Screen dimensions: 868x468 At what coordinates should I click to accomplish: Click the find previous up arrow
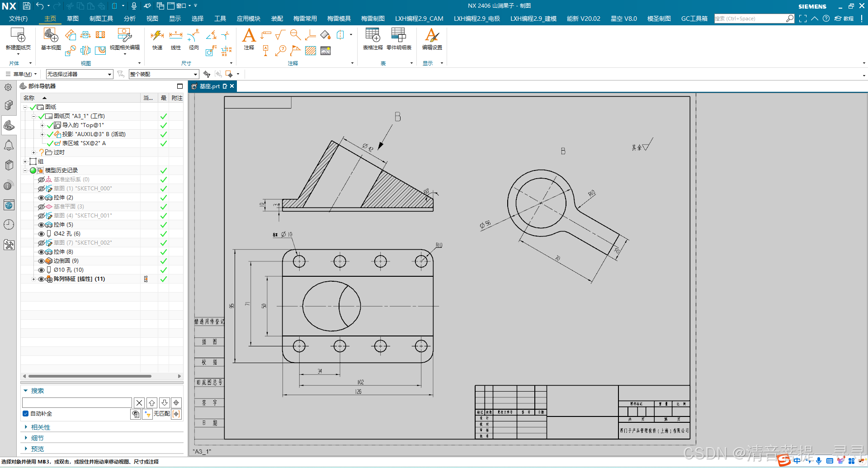pos(152,402)
